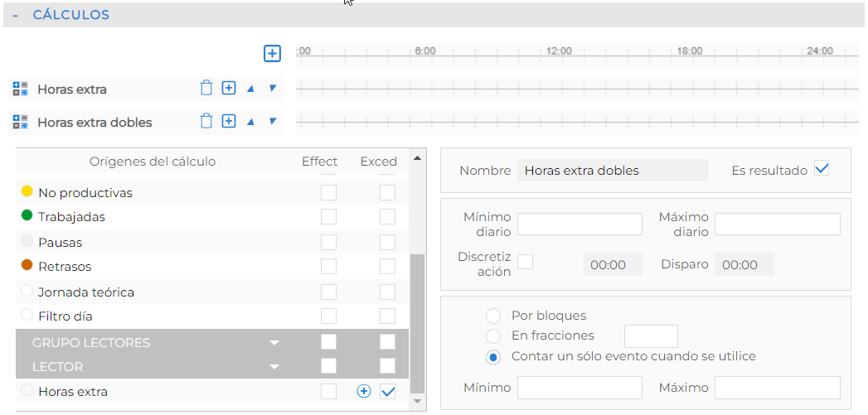Screen dimensions: 868x415
Task: Delete the Horas extra dobles calculation
Action: pos(206,121)
